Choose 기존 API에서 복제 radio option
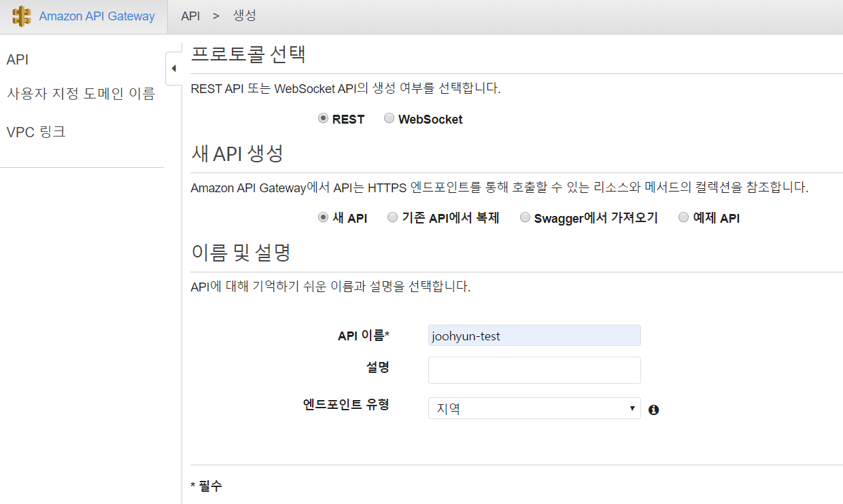This screenshot has height=504, width=843. (392, 217)
